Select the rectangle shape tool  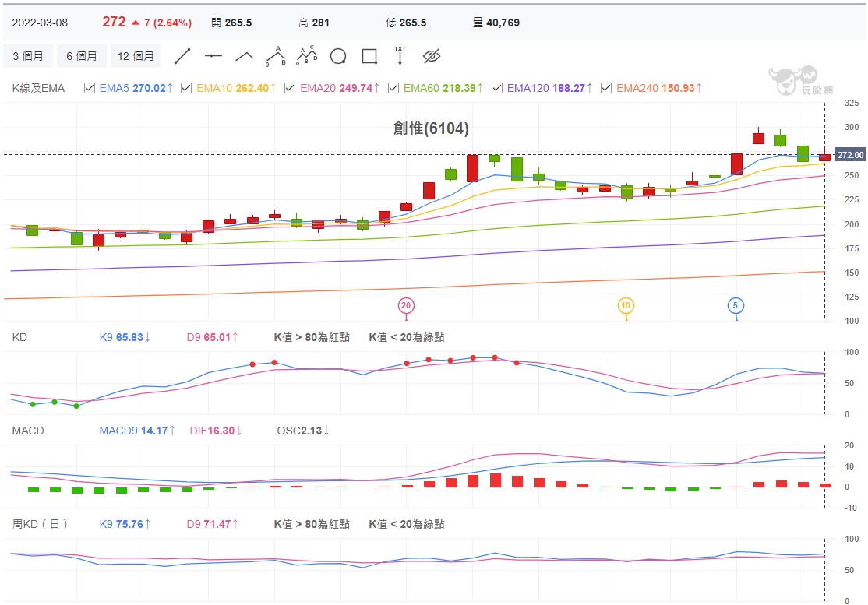pyautogui.click(x=369, y=56)
